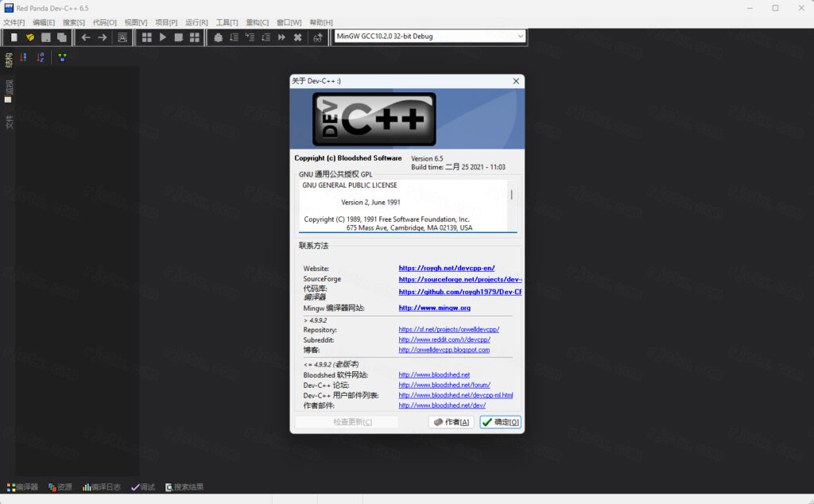Click the Debug bug icon
This screenshot has width=814, height=504.
coord(218,37)
